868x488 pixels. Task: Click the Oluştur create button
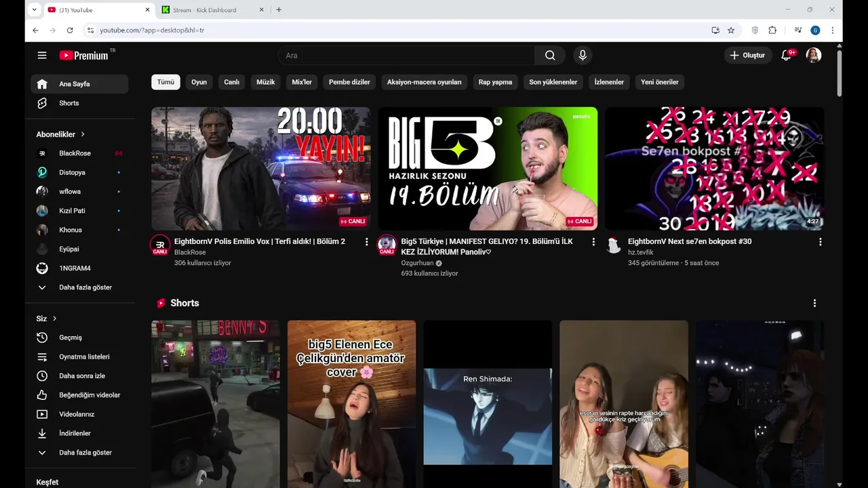click(747, 56)
